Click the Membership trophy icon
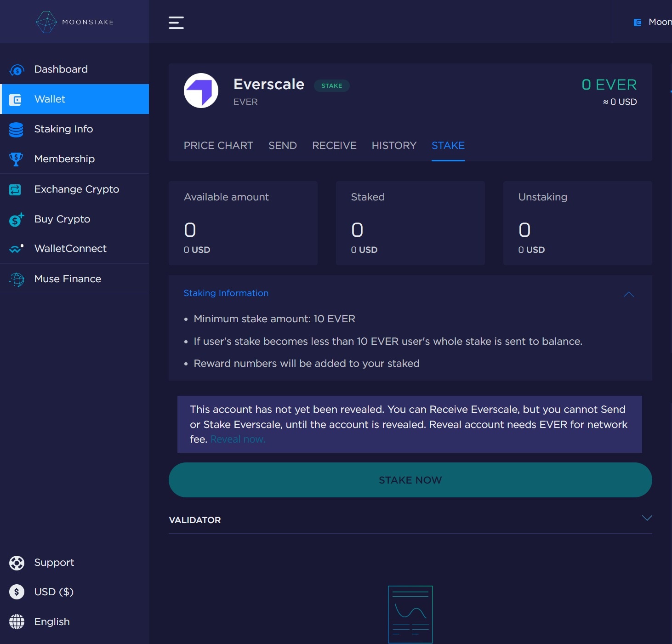 point(16,159)
